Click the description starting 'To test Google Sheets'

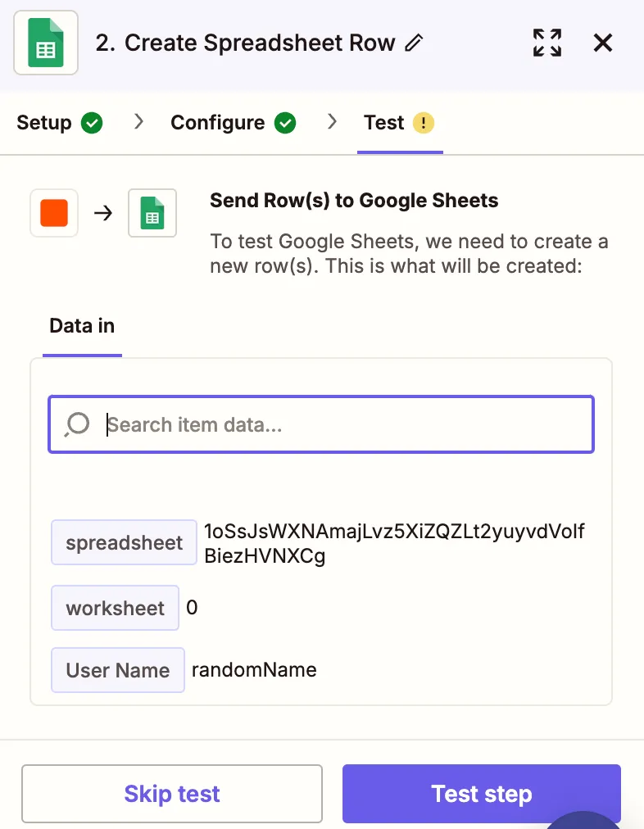[x=409, y=254]
